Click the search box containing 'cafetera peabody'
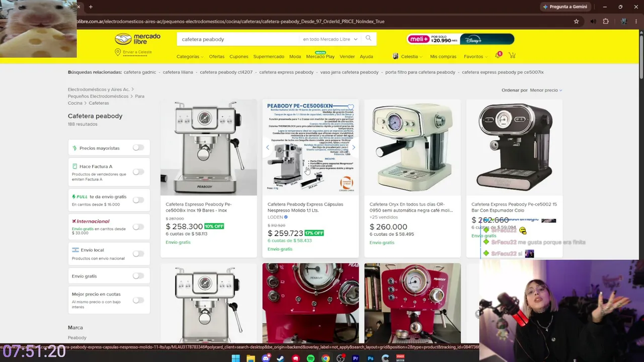This screenshot has height=362, width=644. [238, 39]
